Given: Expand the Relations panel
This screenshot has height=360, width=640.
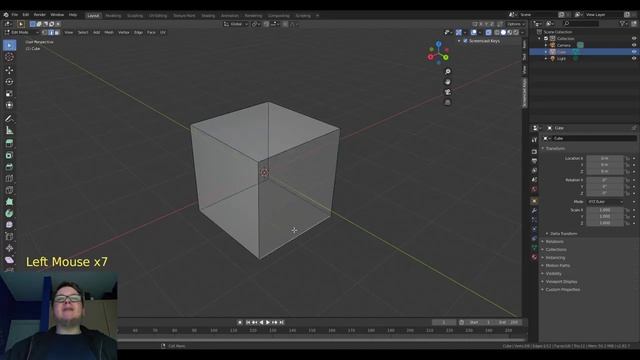Looking at the screenshot, I should [554, 242].
